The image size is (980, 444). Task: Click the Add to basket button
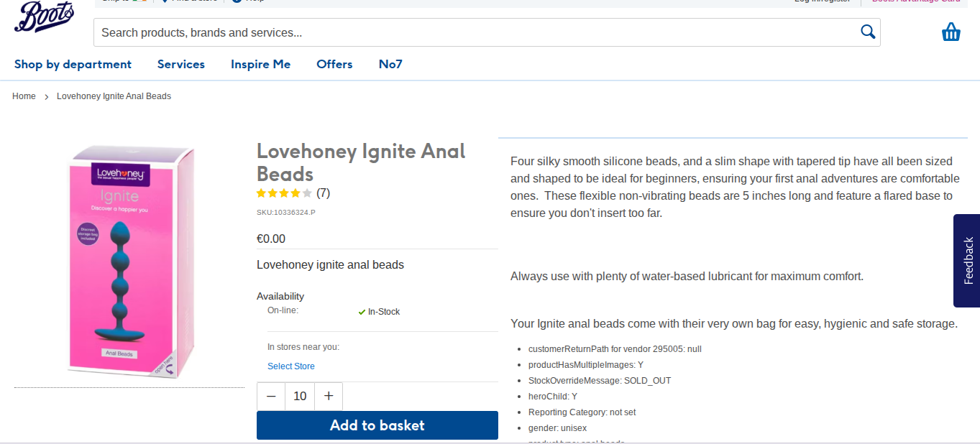click(x=377, y=425)
